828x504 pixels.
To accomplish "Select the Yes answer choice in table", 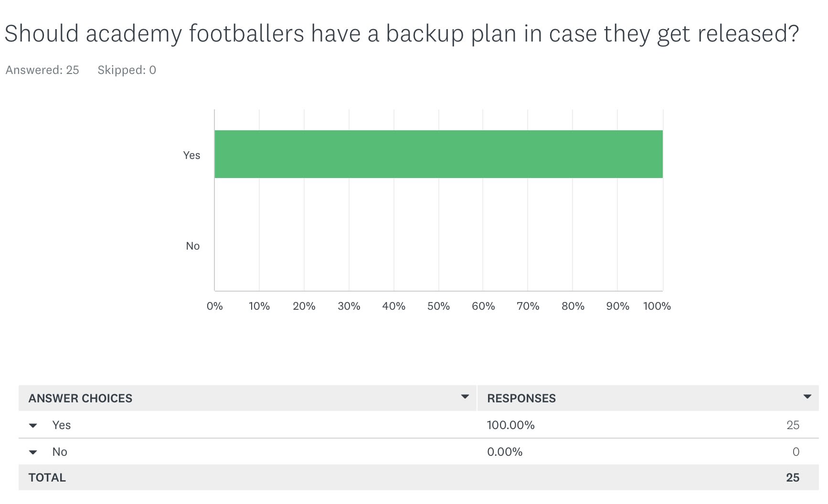I will [x=62, y=425].
